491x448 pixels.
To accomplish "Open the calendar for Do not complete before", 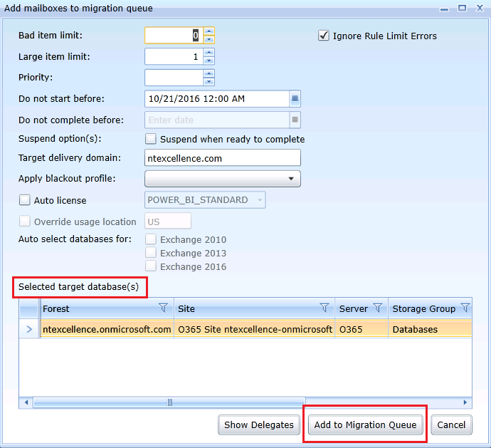I will 295,120.
